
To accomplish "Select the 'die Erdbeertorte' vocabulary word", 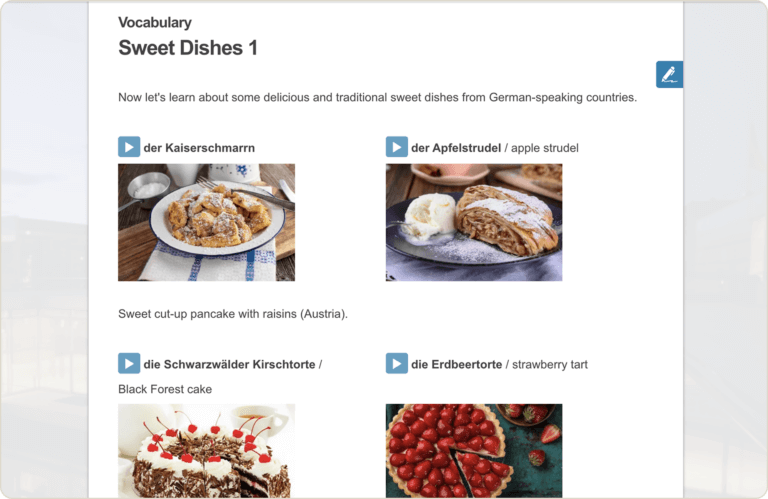I will point(456,364).
